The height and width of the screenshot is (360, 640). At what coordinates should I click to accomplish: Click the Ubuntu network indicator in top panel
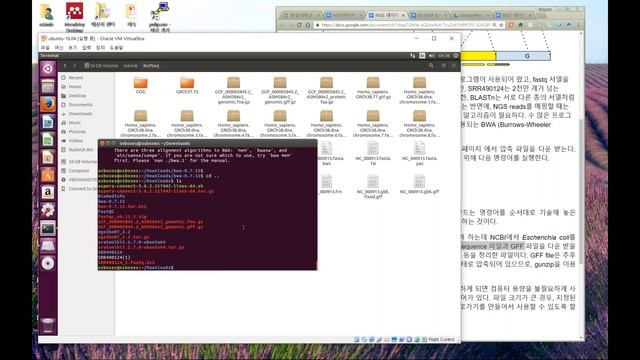[413, 56]
